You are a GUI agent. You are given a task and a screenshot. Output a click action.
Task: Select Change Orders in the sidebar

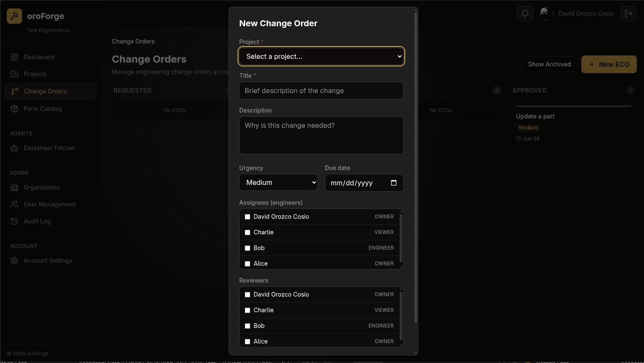[51, 91]
